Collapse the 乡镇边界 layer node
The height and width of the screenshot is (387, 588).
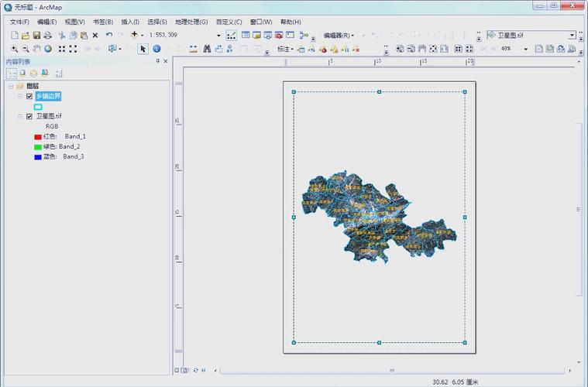coord(20,96)
